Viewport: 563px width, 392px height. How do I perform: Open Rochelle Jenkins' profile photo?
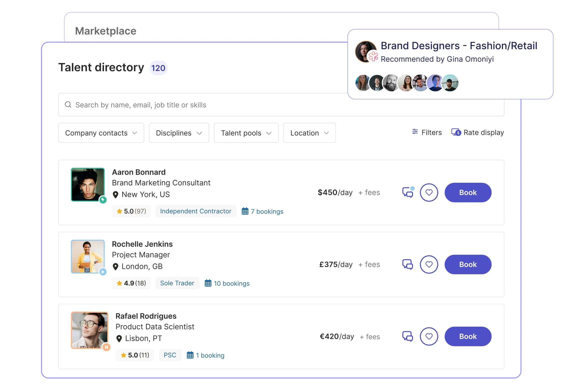tap(88, 256)
